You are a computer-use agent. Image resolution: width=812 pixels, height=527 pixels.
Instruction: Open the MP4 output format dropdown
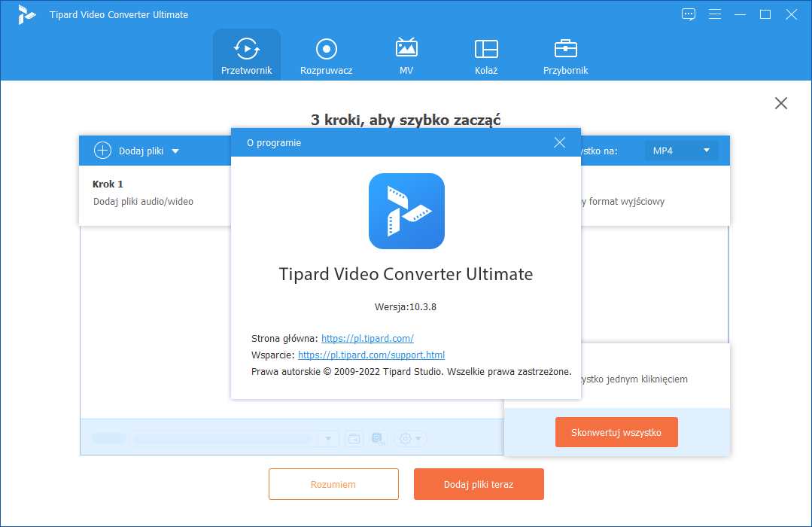(681, 151)
